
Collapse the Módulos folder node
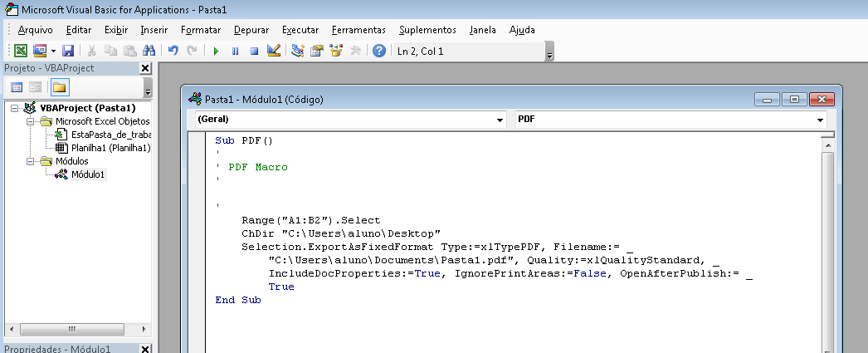31,161
